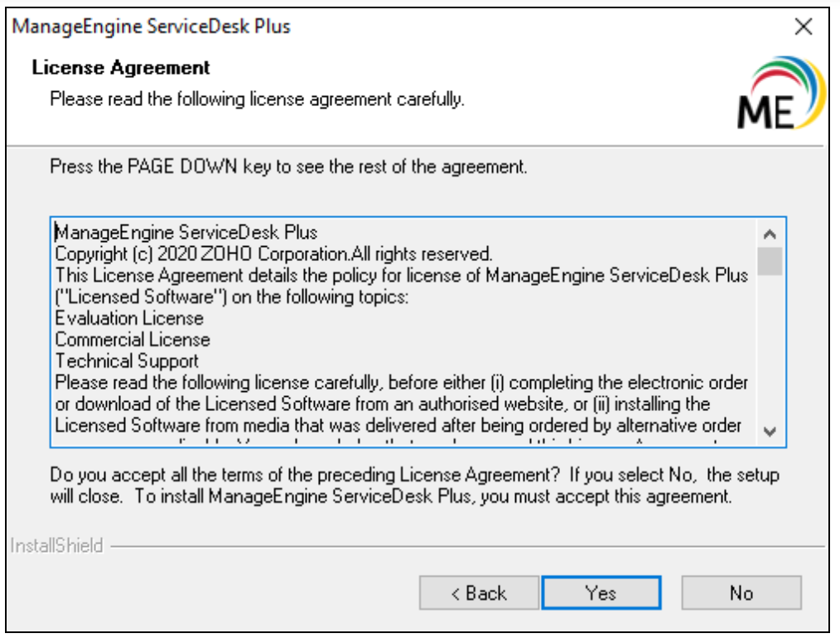
Task: Click the 'Commercial License' line in the agreement
Action: tap(133, 340)
